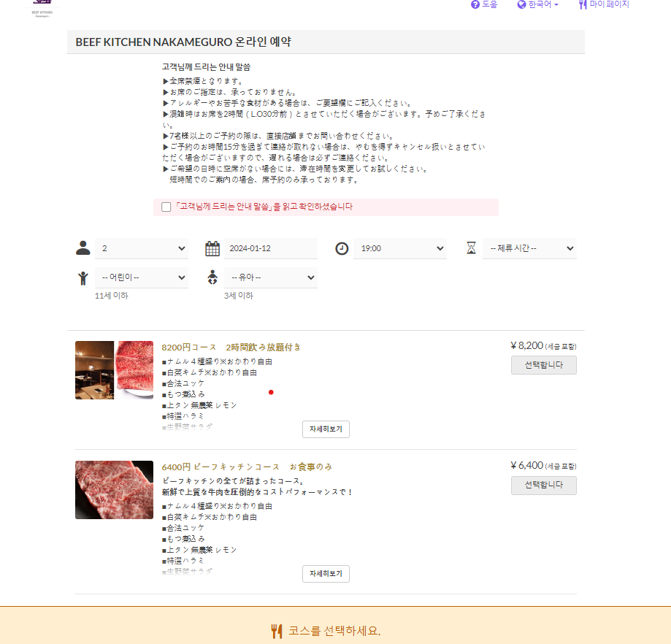This screenshot has width=671, height=644.
Task: Click the 고객님께 드리는 안내 말씀 heading
Action: (206, 67)
